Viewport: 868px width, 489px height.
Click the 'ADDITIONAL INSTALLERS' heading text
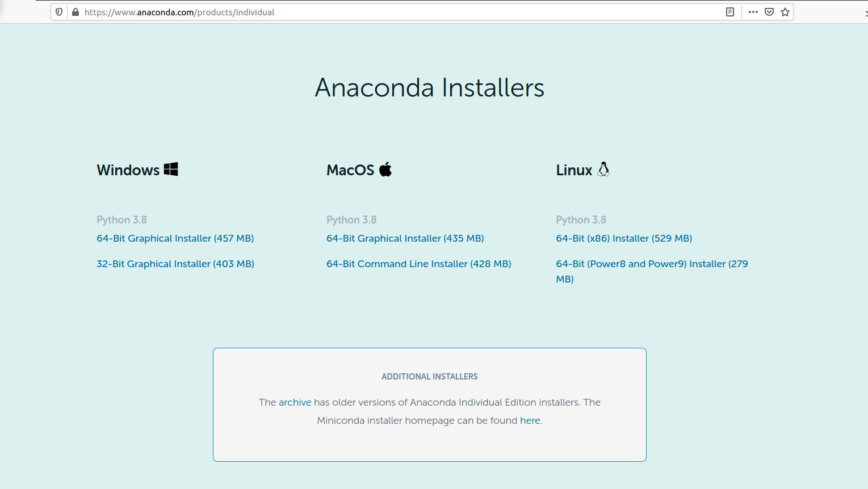430,377
